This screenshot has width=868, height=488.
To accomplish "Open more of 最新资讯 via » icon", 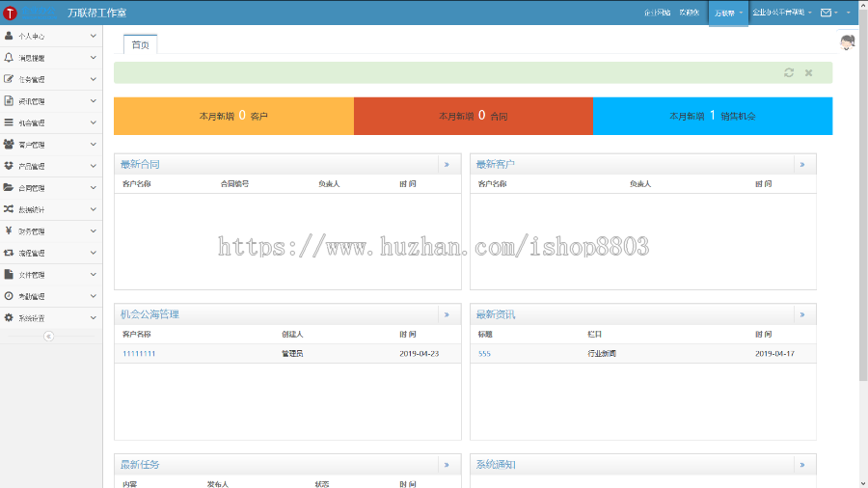I will pyautogui.click(x=802, y=314).
